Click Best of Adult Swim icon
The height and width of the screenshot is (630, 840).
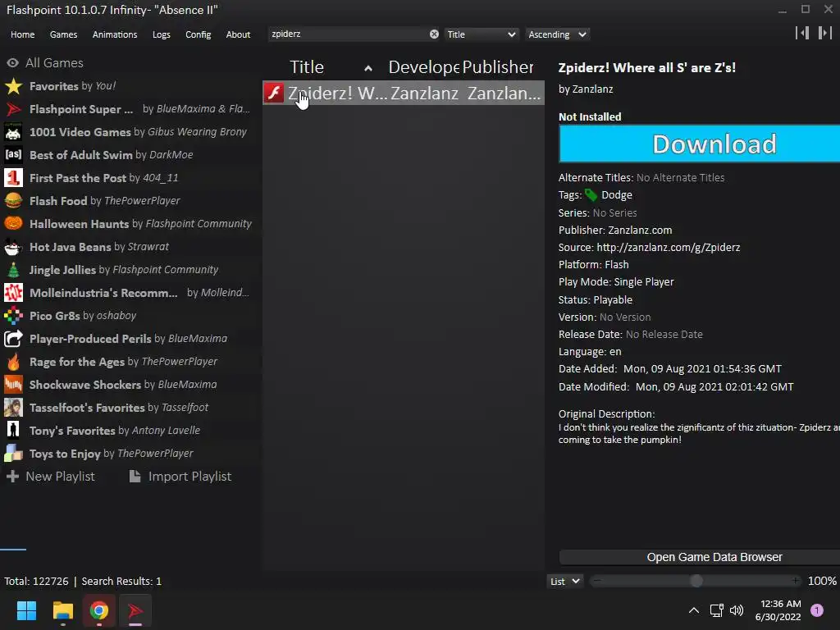(x=13, y=155)
